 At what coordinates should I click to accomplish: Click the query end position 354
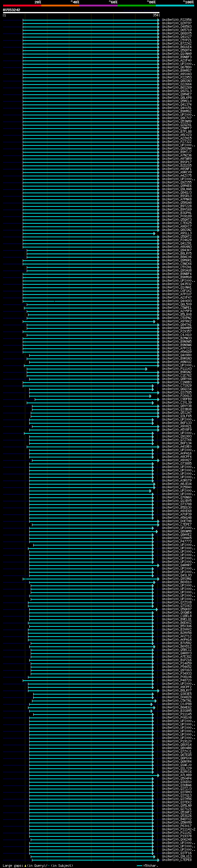155,15
